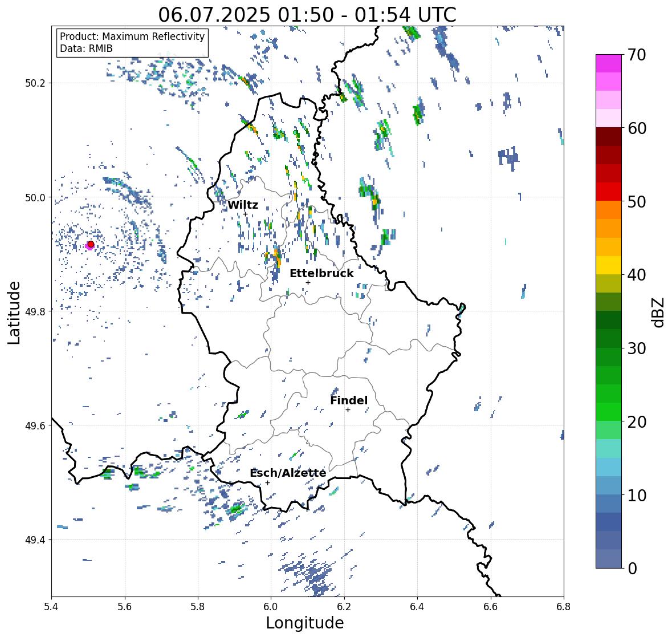Click the 6.2 longitude tick label
The width and height of the screenshot is (672, 637).
coord(344,607)
